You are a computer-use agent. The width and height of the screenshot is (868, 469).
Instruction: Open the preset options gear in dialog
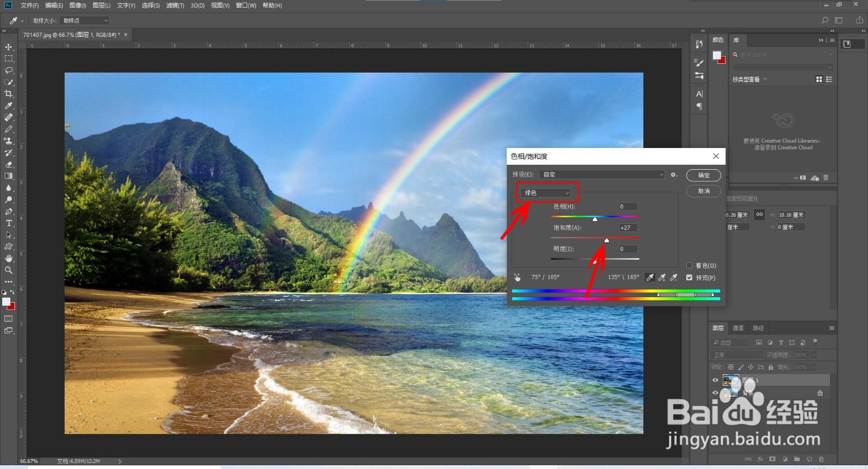click(x=674, y=175)
